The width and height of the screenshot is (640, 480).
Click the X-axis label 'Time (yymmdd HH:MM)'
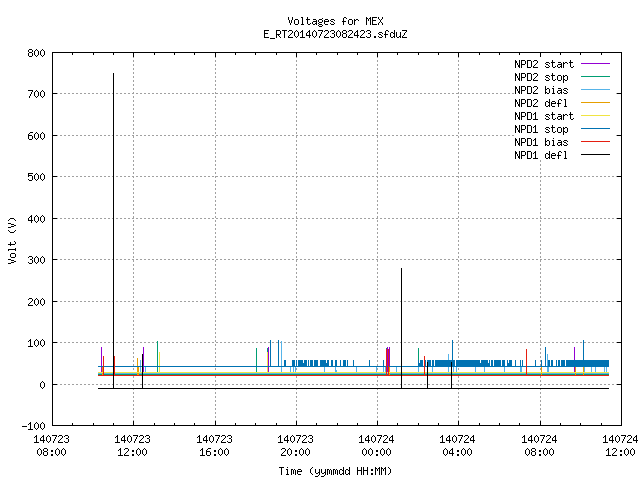coord(335,471)
